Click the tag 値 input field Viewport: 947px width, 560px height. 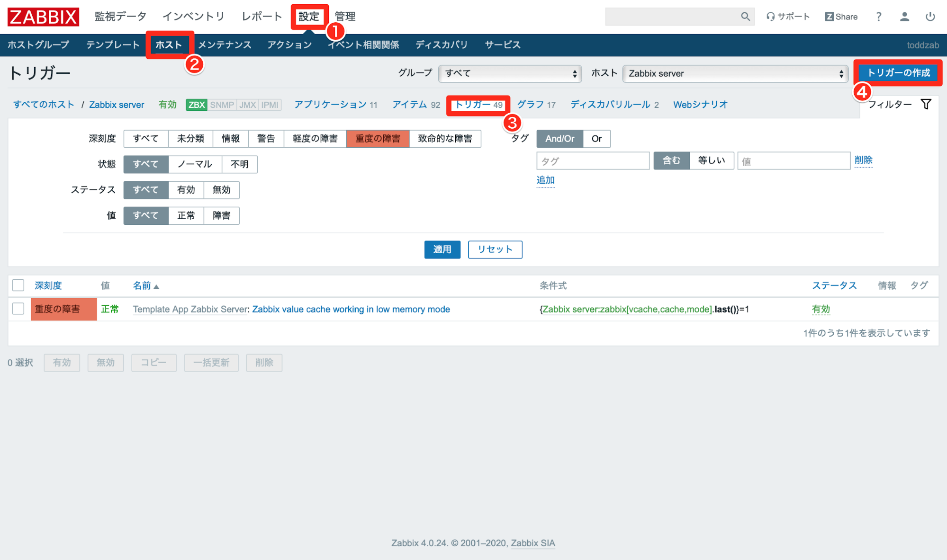tap(794, 161)
